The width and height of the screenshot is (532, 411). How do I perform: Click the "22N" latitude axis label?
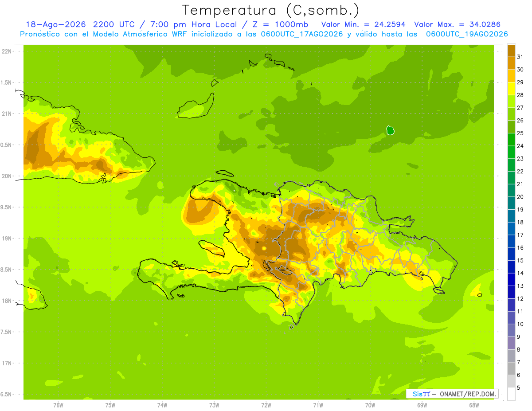click(7, 51)
